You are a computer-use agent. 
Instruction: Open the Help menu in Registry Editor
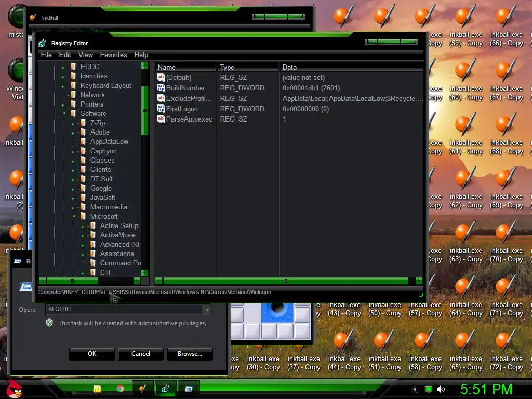click(141, 55)
